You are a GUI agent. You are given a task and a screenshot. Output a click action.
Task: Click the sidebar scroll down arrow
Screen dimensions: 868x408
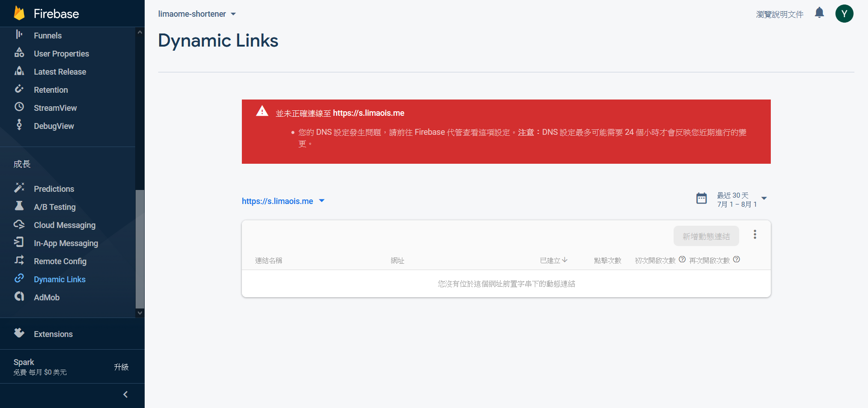(140, 313)
